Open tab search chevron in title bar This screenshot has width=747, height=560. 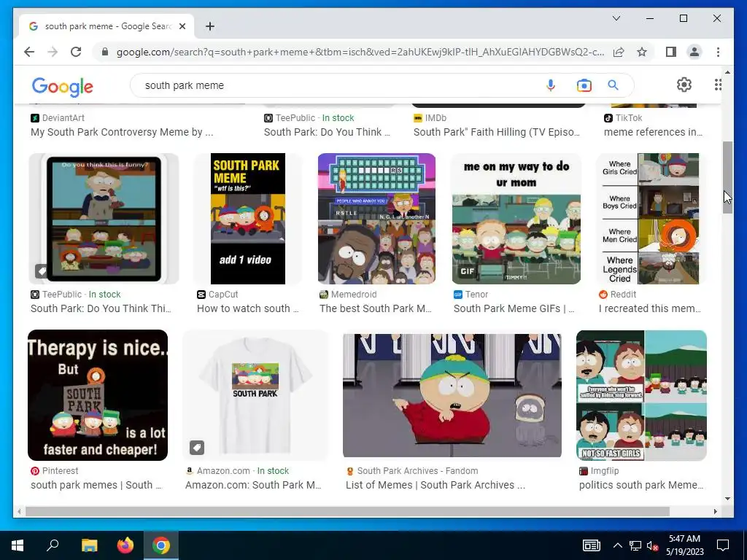(616, 18)
